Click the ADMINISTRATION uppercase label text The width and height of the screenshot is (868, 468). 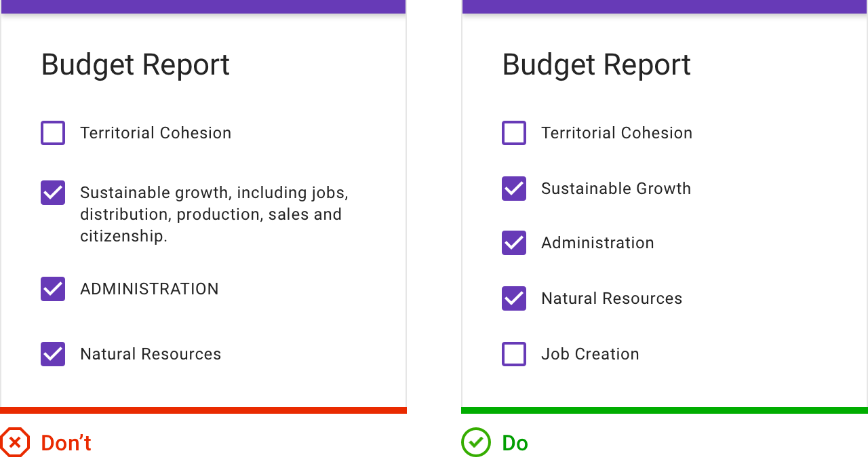[149, 289]
